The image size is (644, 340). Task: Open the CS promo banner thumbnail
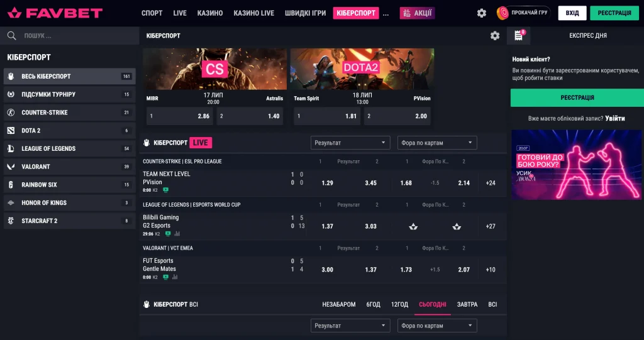tap(215, 69)
